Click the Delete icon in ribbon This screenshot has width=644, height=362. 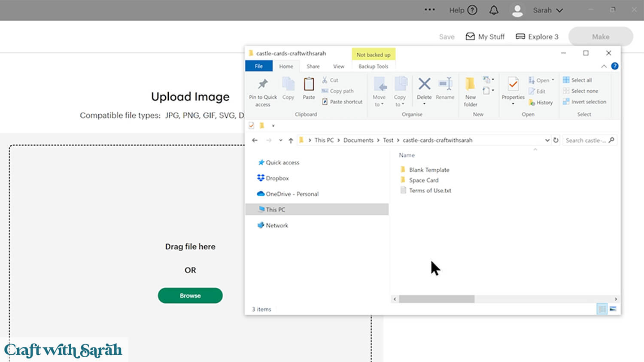(424, 84)
